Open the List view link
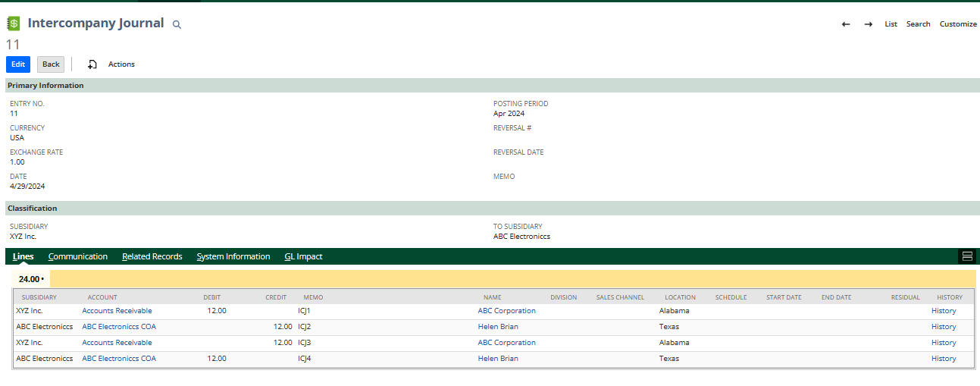Image resolution: width=980 pixels, height=386 pixels. pyautogui.click(x=891, y=24)
